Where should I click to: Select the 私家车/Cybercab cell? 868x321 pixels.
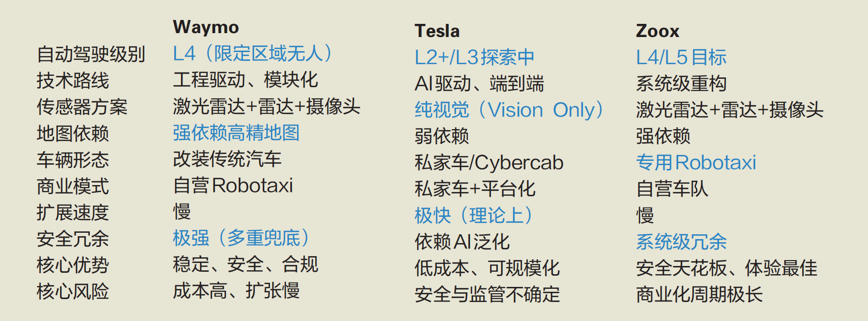[x=489, y=163]
